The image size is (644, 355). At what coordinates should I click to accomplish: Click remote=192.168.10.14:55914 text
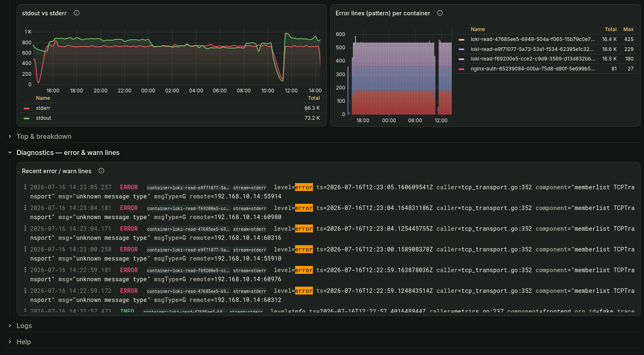(235, 196)
